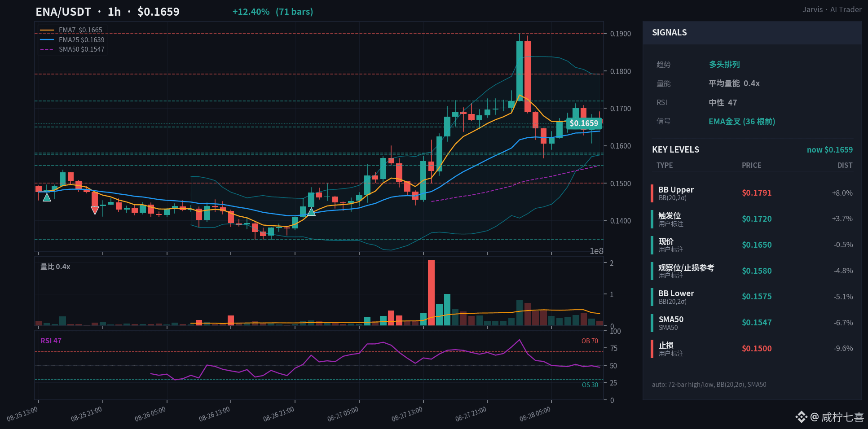Screen dimensions: 868x429
Task: Click the 08-27 05:00 time axis label
Action: pyautogui.click(x=343, y=414)
